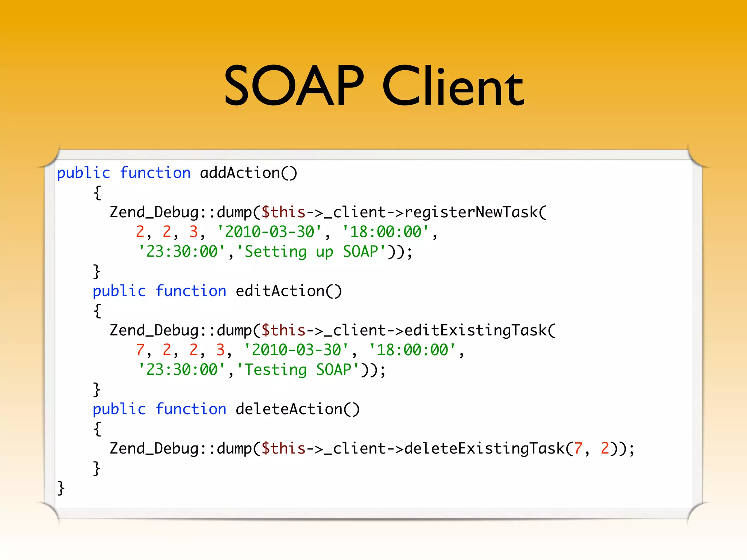Click the 'public function addAction()' line
Screen dimensions: 747x560
point(177,173)
